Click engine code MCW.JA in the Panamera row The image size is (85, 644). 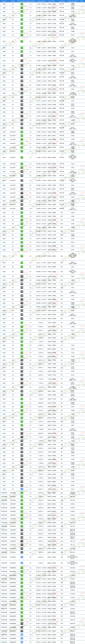point(73,631)
